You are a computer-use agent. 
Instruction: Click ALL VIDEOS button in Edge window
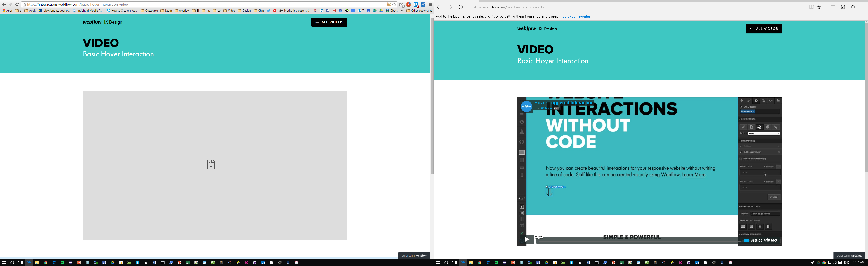(x=764, y=29)
